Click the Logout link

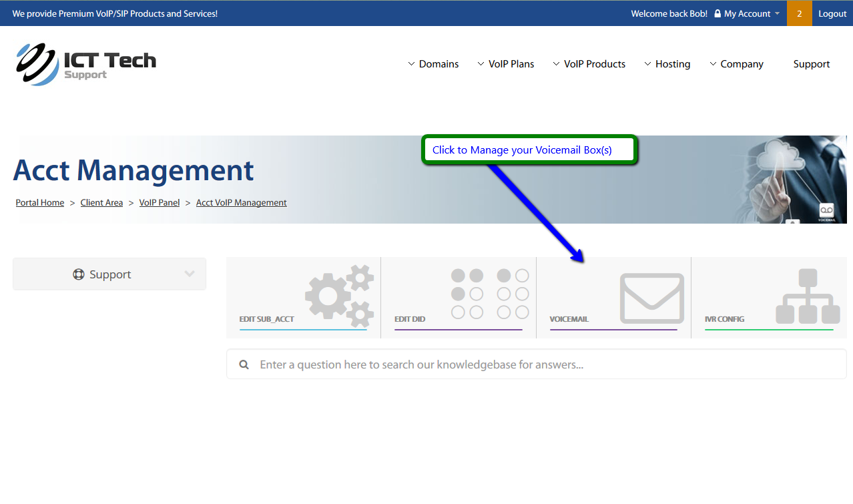click(x=832, y=13)
